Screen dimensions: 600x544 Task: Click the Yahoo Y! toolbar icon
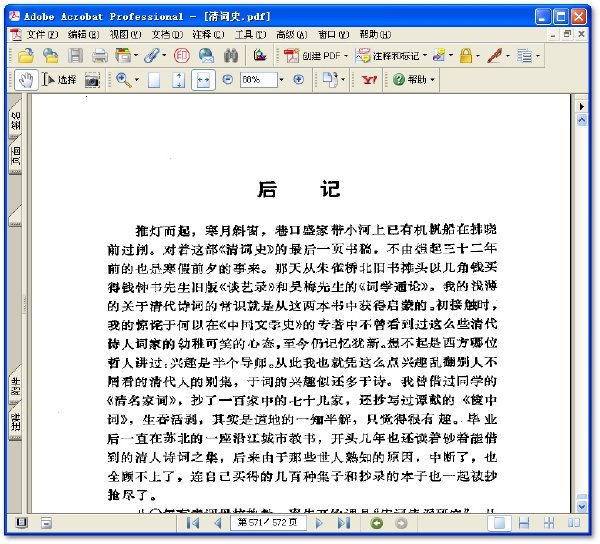[x=369, y=80]
